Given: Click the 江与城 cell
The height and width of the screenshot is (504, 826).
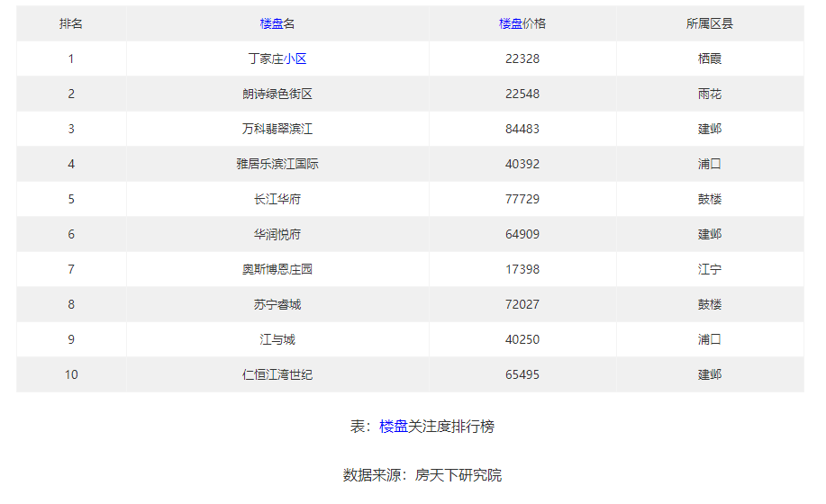Looking at the screenshot, I should (x=277, y=339).
